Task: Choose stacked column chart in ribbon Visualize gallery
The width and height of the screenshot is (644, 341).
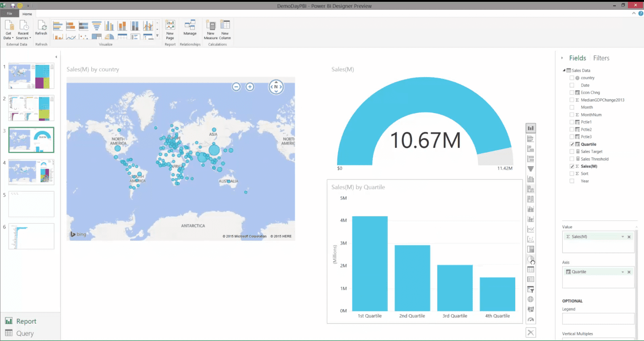Action: [x=122, y=26]
